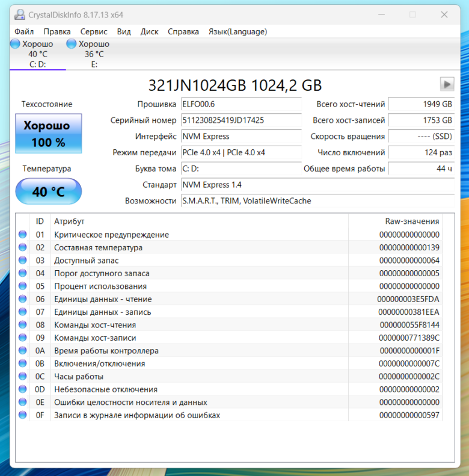This screenshot has width=469, height=476.
Task: Open the Правка menu
Action: click(x=57, y=31)
